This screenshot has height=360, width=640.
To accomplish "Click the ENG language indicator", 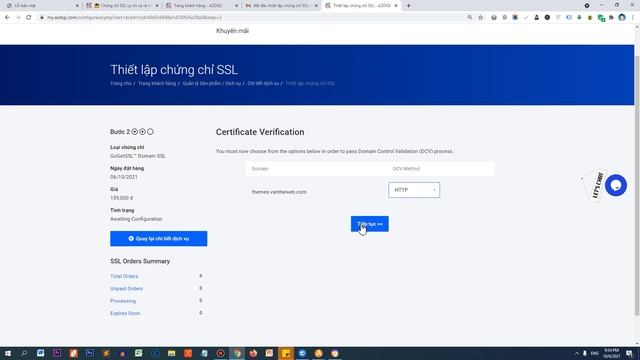I will 595,353.
